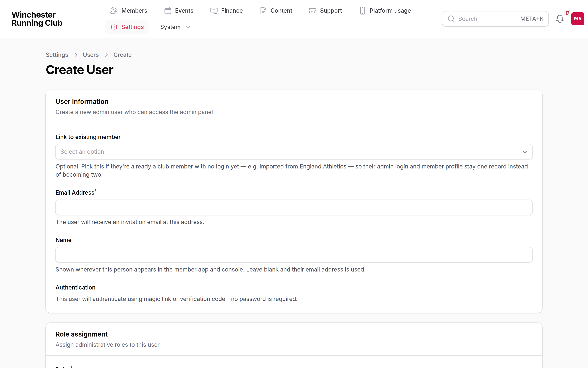Focus the Name input field

[x=294, y=255]
